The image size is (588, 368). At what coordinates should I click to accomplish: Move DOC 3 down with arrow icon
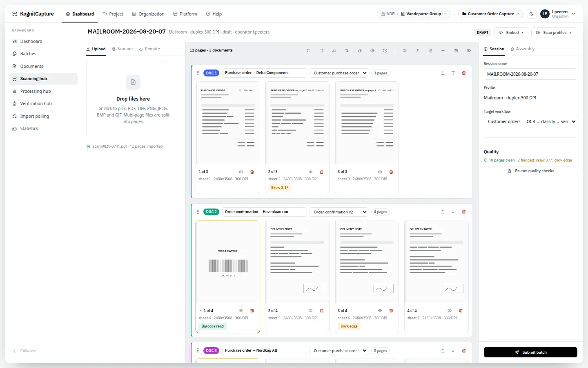point(453,351)
